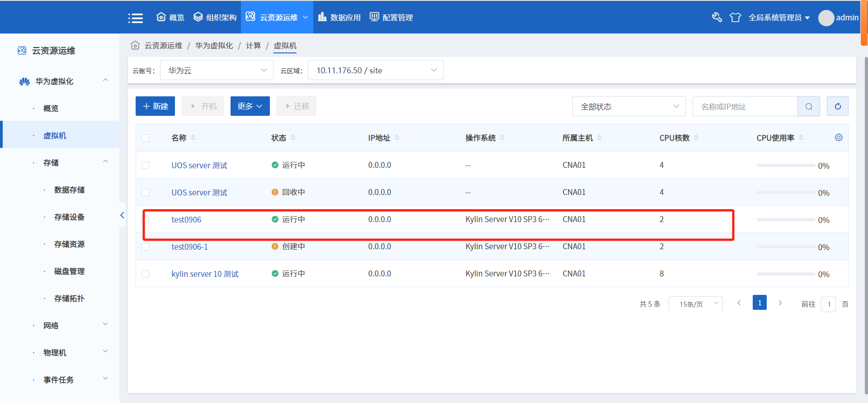The height and width of the screenshot is (403, 868).
Task: Click the wrench tools icon in header
Action: pyautogui.click(x=717, y=17)
